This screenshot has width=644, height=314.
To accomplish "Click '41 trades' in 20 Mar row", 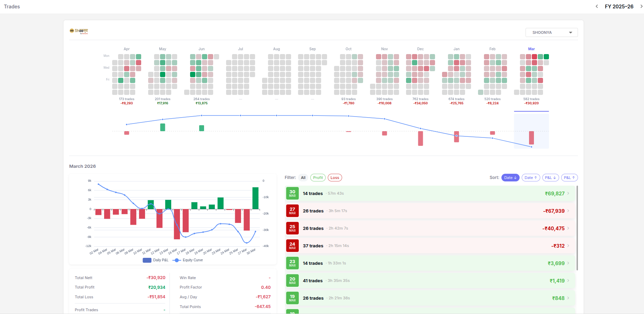I will (x=313, y=281).
